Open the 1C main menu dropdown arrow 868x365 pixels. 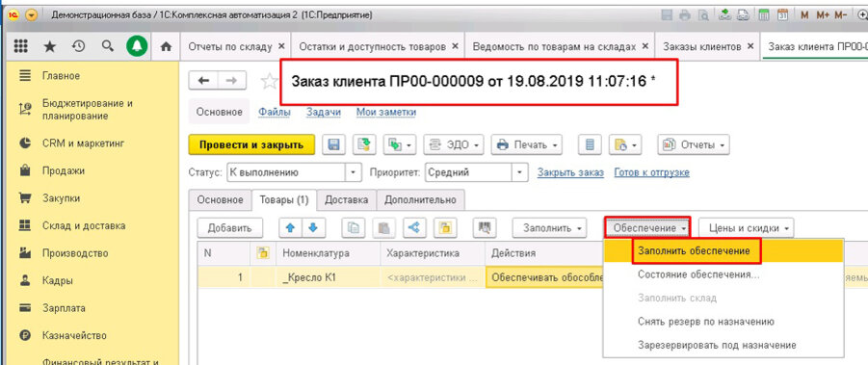[x=31, y=15]
